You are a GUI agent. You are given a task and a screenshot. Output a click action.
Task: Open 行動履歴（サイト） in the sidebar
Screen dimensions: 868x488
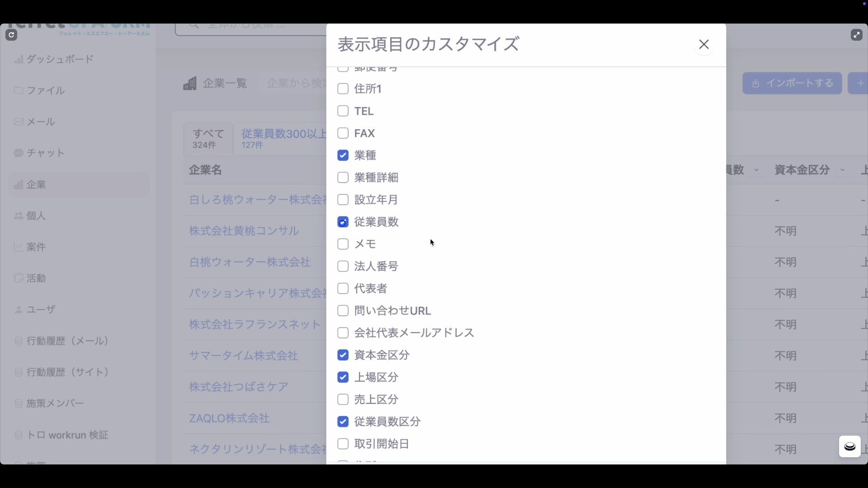click(x=79, y=372)
